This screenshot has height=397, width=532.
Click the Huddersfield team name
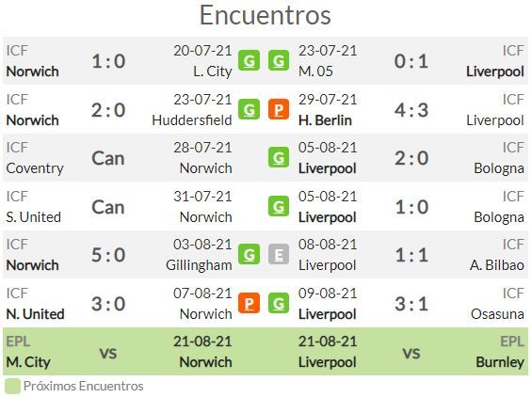click(192, 120)
